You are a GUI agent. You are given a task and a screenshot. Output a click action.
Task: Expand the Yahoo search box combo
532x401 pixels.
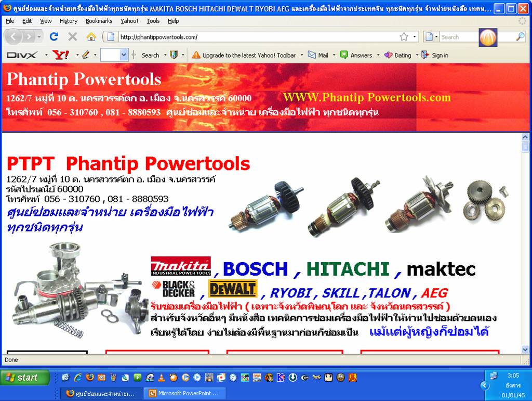click(x=124, y=55)
